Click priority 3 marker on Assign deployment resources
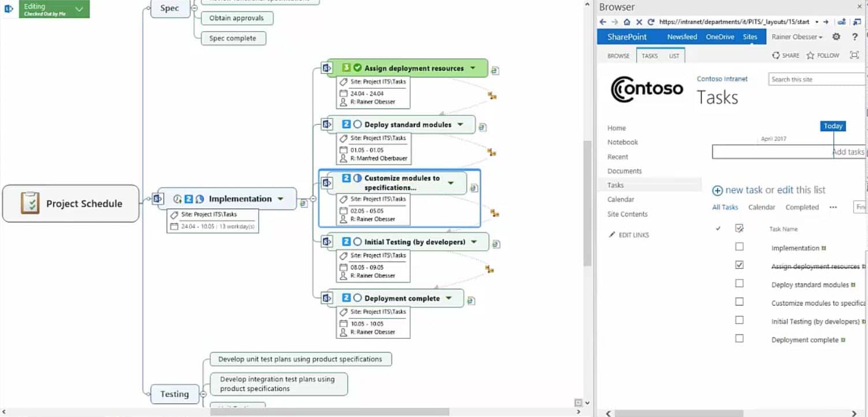868x417 pixels. (347, 68)
